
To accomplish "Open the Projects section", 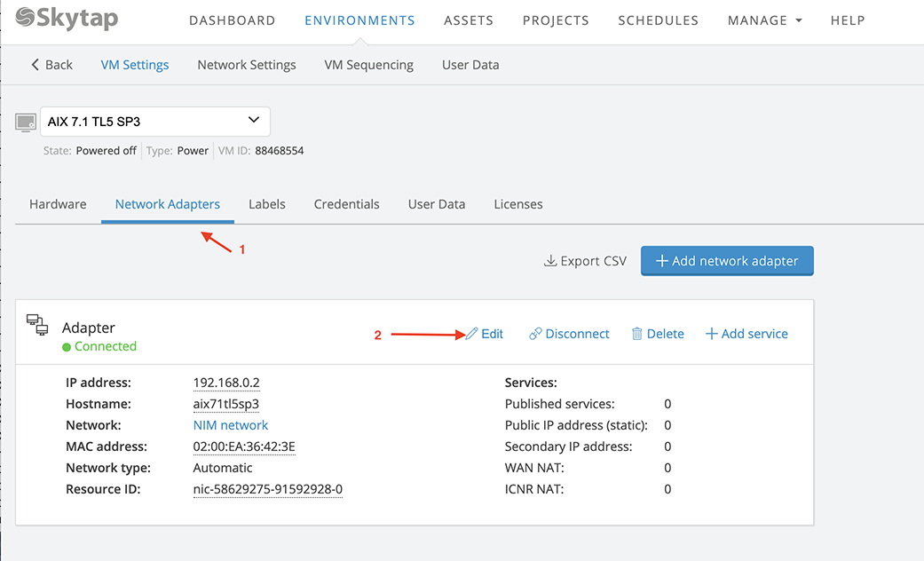I will 556,20.
